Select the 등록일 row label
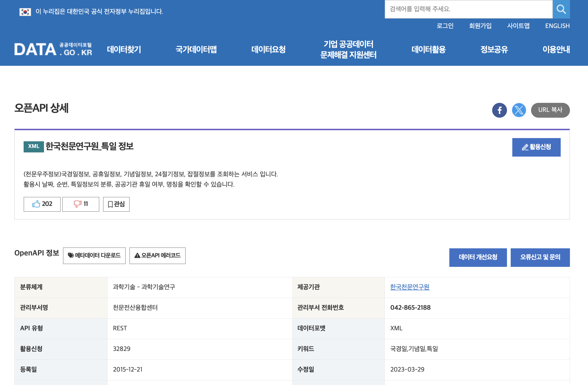This screenshot has width=588, height=385. [x=28, y=369]
